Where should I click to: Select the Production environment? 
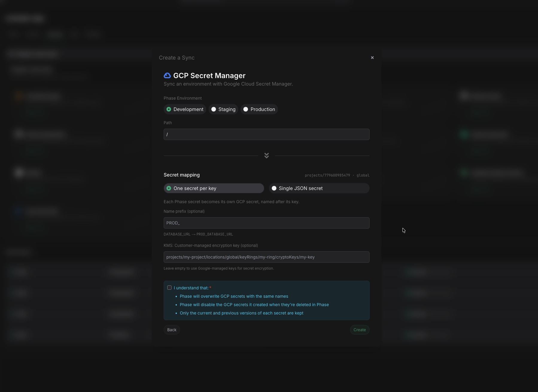click(259, 109)
